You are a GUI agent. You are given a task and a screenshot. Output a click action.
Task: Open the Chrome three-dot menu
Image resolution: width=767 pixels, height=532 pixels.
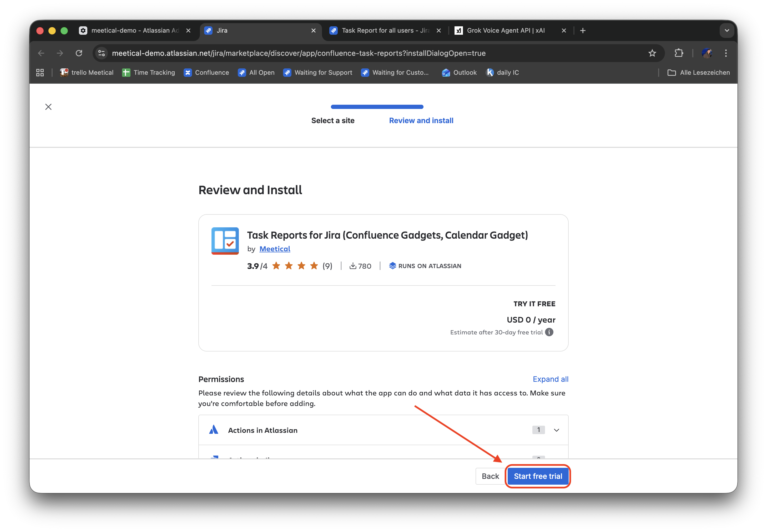726,53
